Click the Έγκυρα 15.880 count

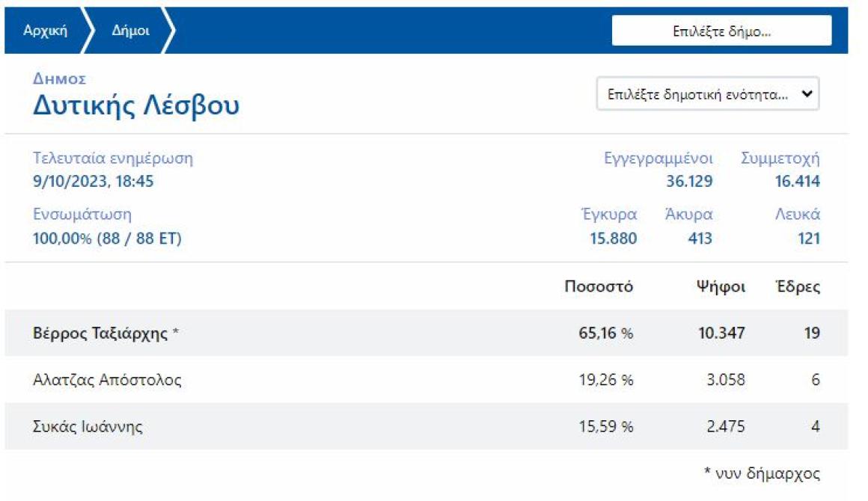pos(613,239)
